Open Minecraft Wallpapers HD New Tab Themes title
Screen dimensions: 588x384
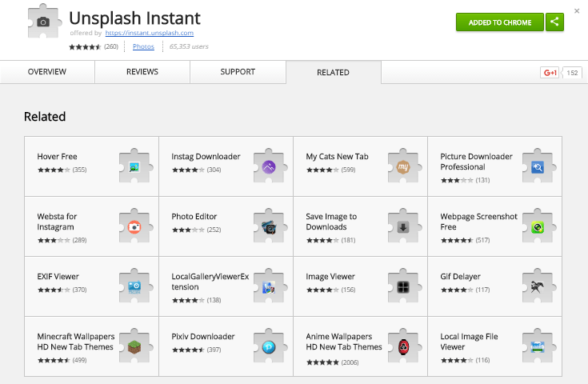pyautogui.click(x=76, y=342)
